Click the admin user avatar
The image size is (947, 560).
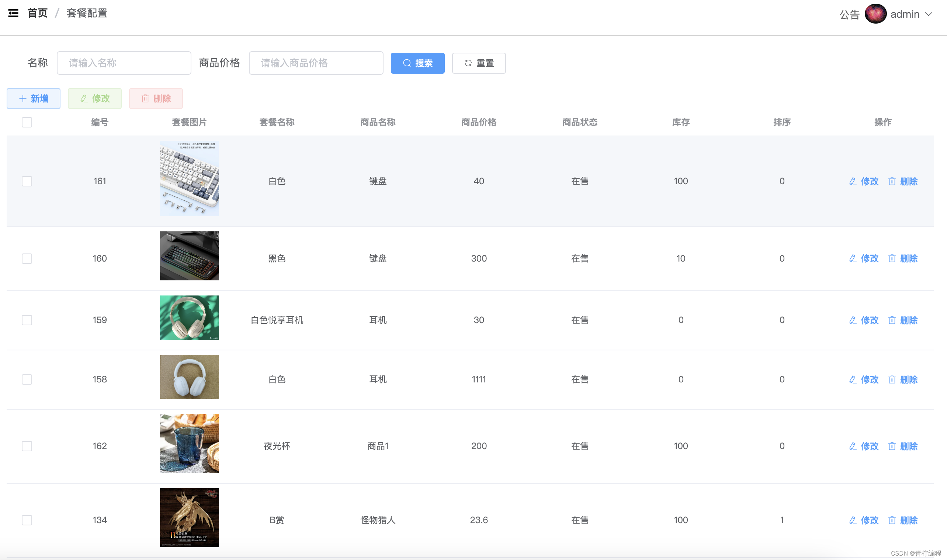(x=875, y=14)
